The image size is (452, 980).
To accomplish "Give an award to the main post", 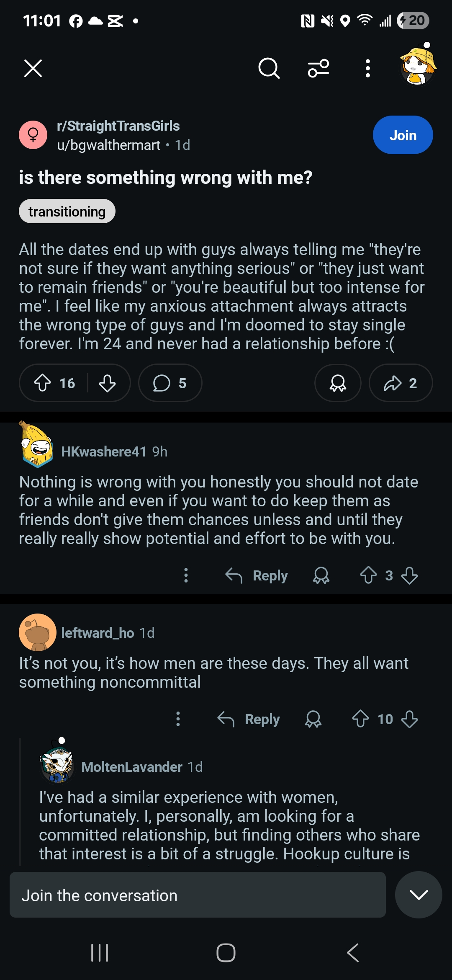I will click(338, 383).
